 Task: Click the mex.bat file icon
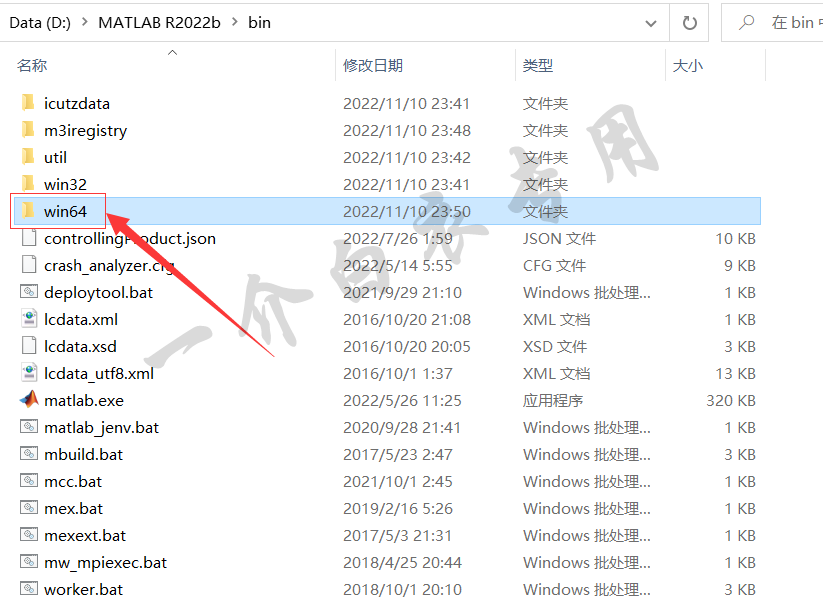click(29, 508)
